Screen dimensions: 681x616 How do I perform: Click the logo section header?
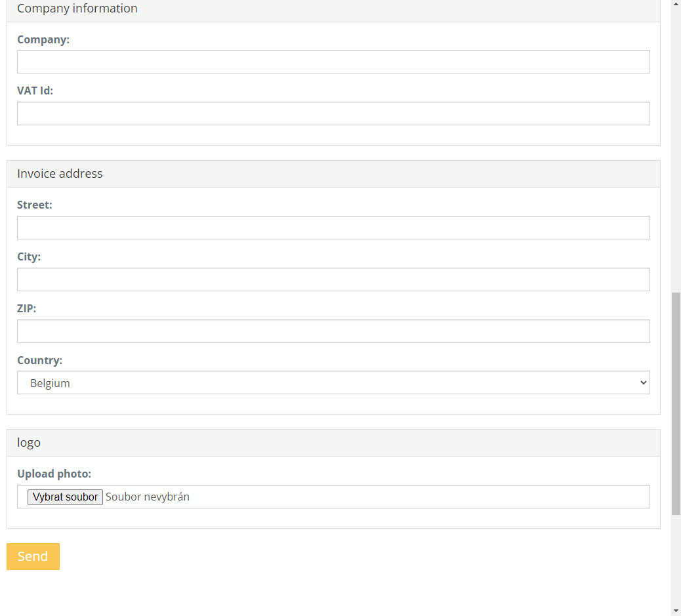coord(29,442)
